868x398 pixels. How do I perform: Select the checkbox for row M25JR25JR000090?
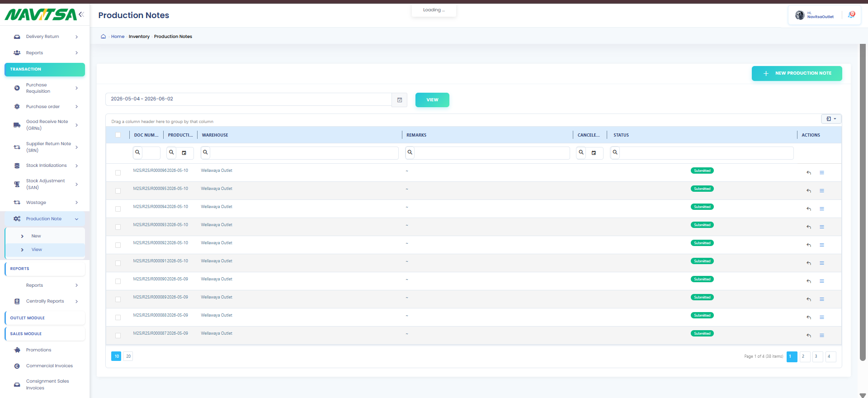click(x=118, y=281)
